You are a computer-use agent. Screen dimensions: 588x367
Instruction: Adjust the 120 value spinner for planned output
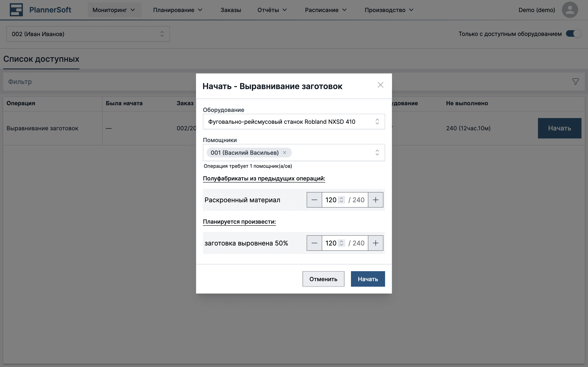tap(342, 243)
